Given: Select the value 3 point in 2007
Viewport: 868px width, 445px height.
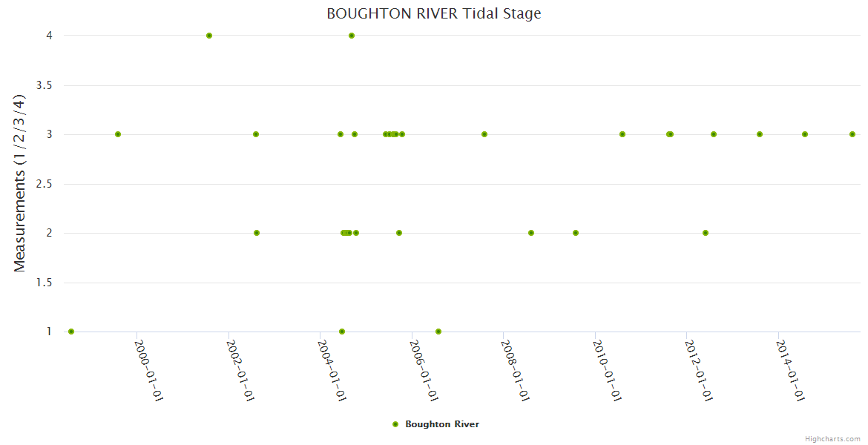Looking at the screenshot, I should (484, 134).
